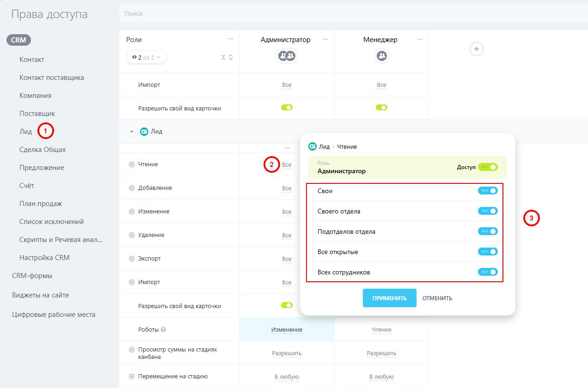Toggle the Доступ switch for Администратор
The height and width of the screenshot is (388, 588).
click(x=488, y=167)
